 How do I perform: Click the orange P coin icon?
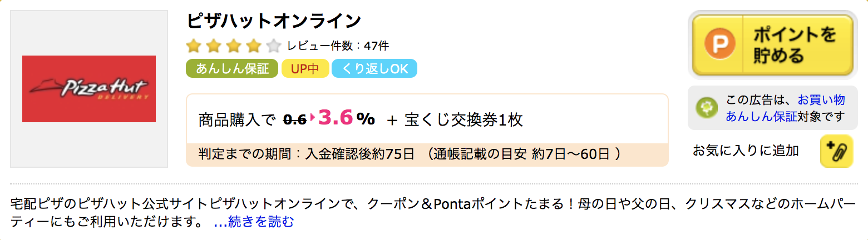pyautogui.click(x=720, y=45)
